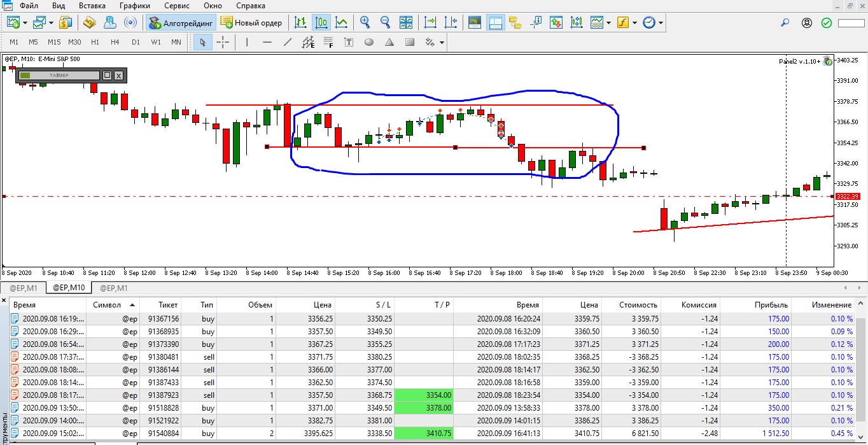
Task: Open the yellow f function icon
Action: (x=622, y=23)
